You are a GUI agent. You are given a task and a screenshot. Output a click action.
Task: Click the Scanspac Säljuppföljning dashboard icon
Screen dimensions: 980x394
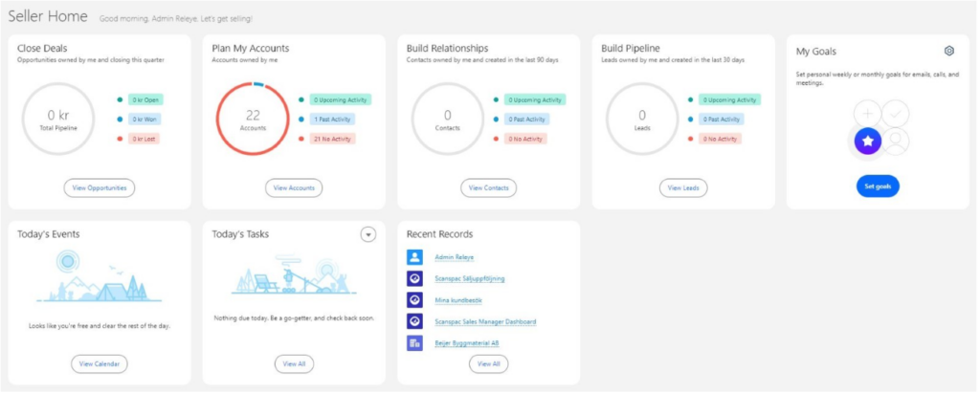point(414,278)
